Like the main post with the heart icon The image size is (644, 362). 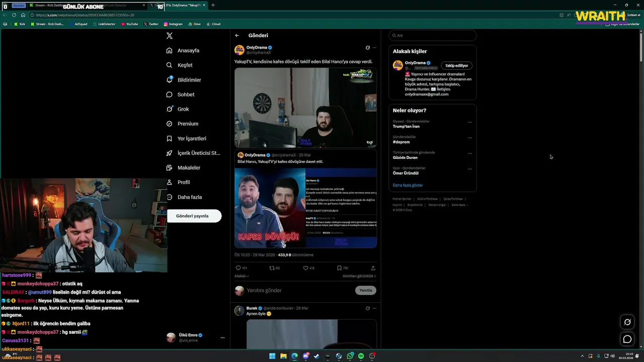[x=305, y=268]
